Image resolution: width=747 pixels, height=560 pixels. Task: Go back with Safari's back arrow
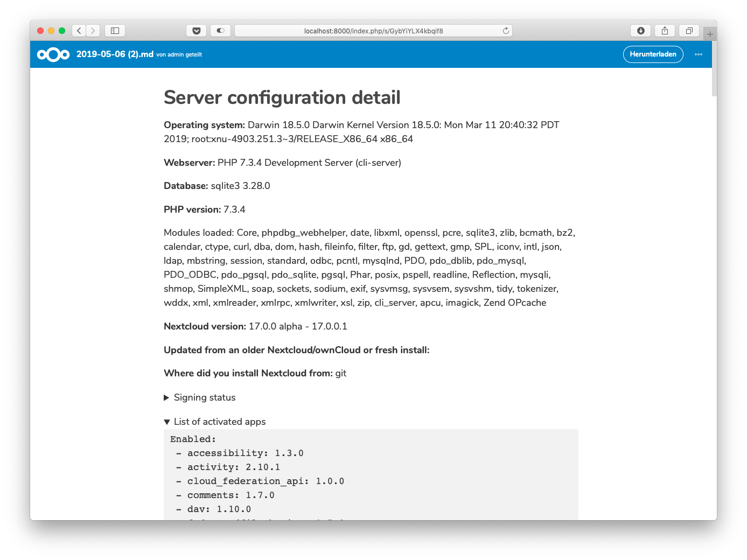point(79,31)
